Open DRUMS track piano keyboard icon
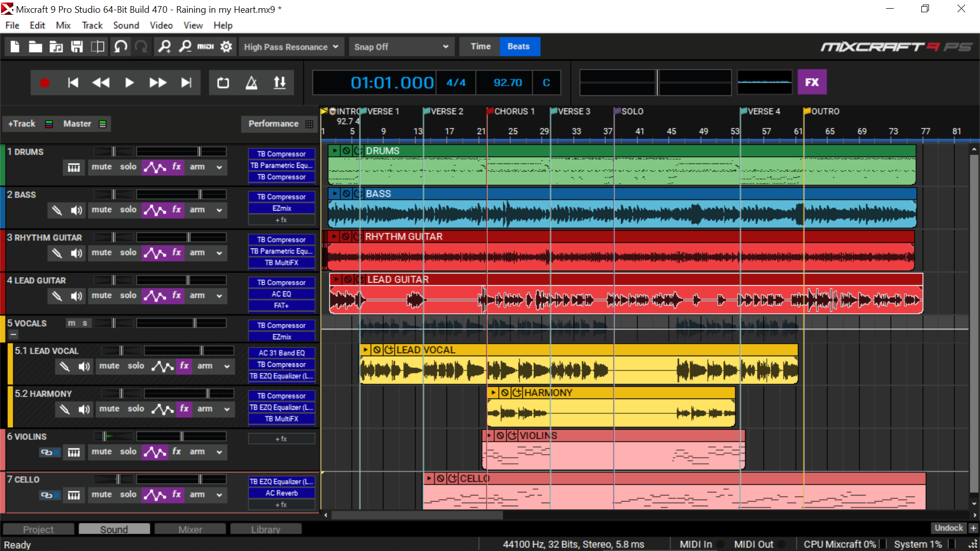This screenshot has height=551, width=980. point(73,167)
